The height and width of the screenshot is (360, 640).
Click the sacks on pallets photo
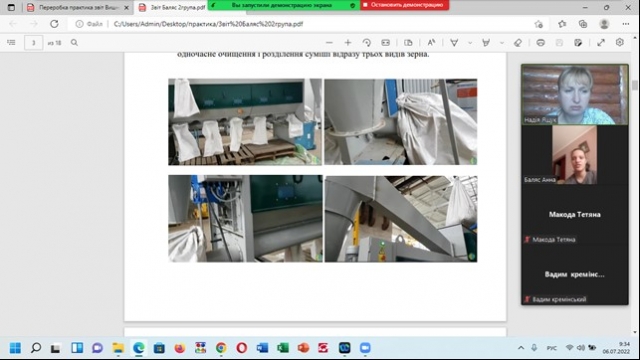point(245,122)
